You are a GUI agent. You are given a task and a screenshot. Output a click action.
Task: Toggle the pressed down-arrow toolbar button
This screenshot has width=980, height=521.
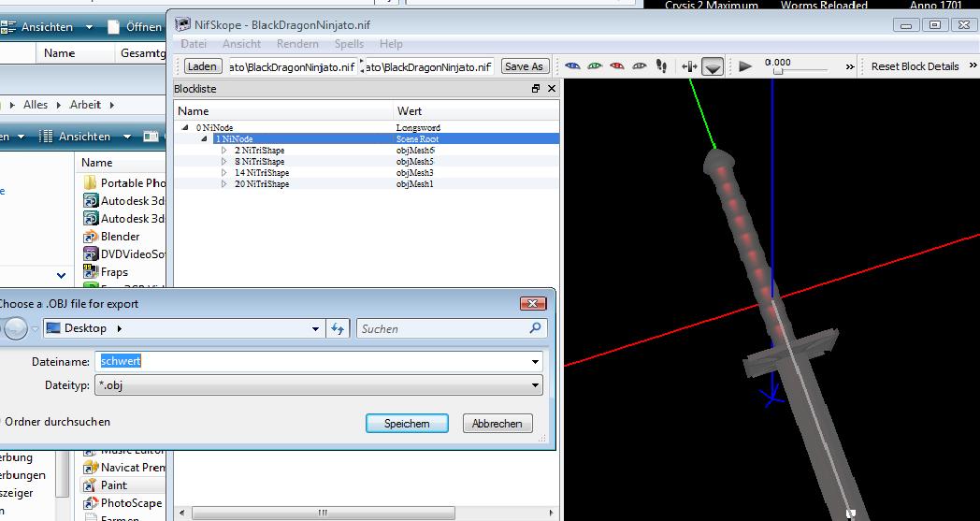[x=713, y=66]
